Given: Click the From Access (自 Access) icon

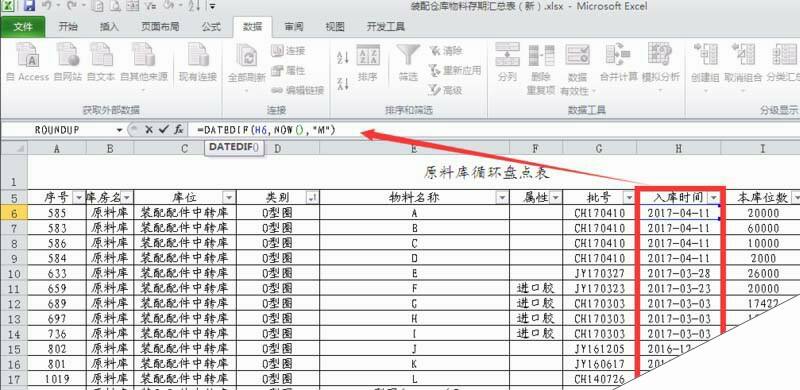Looking at the screenshot, I should click(x=28, y=62).
